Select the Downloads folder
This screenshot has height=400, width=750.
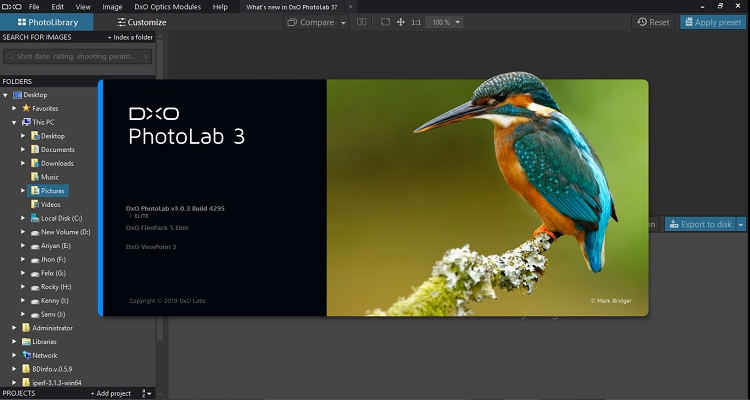52,163
